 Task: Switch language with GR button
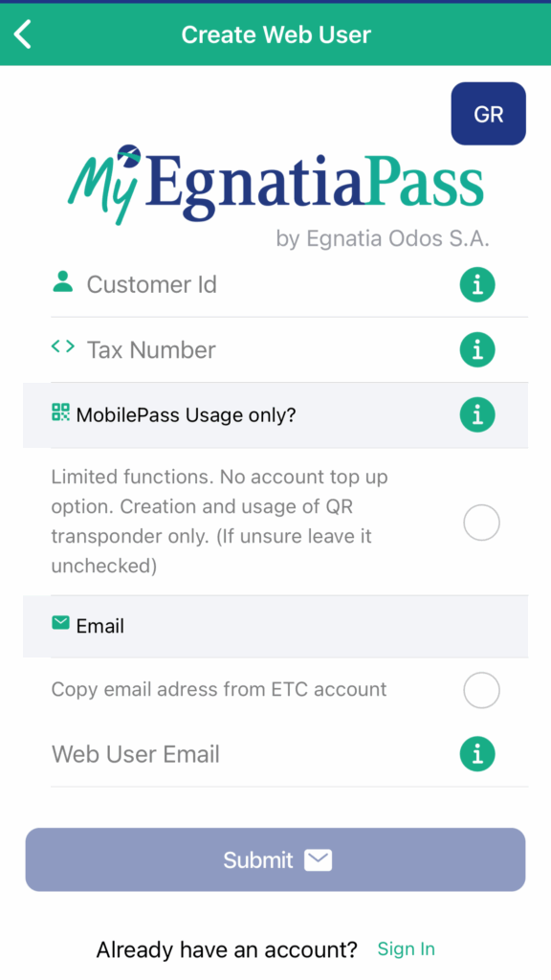tap(489, 114)
